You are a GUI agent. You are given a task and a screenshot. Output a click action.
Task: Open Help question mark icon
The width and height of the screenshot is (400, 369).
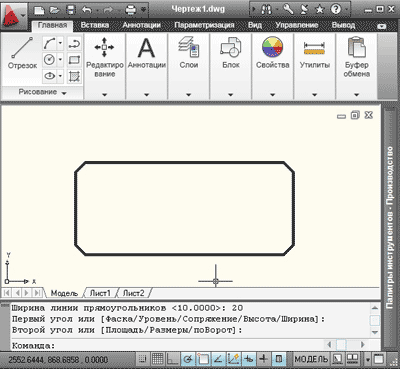pos(336,9)
